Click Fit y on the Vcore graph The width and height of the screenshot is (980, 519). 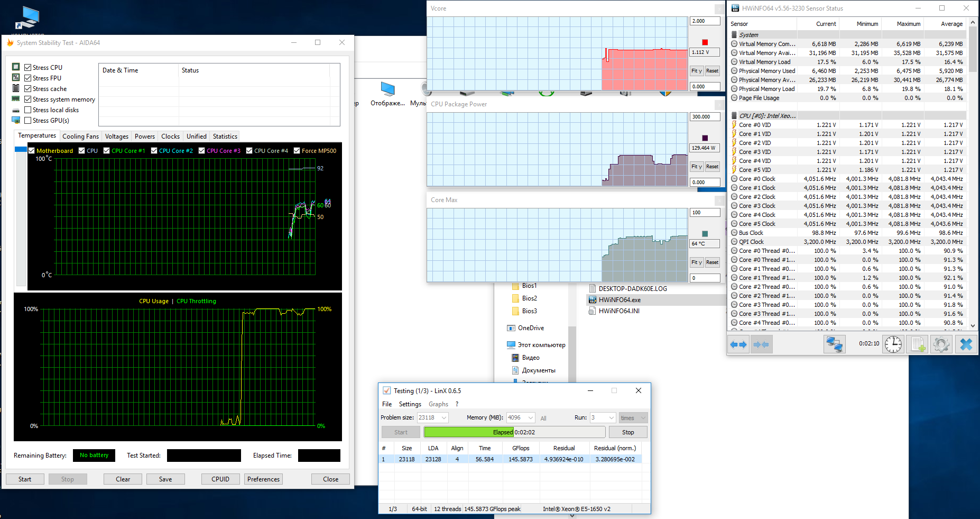(x=697, y=71)
